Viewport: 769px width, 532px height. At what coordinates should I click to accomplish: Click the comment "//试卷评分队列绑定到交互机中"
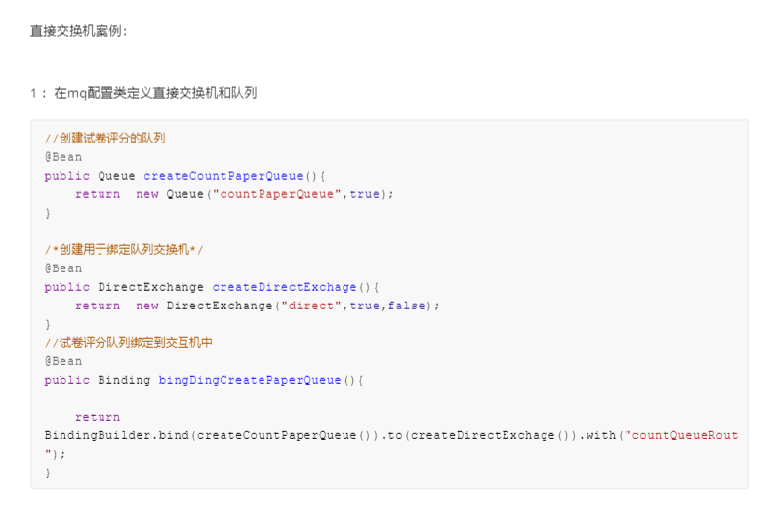pyautogui.click(x=128, y=343)
